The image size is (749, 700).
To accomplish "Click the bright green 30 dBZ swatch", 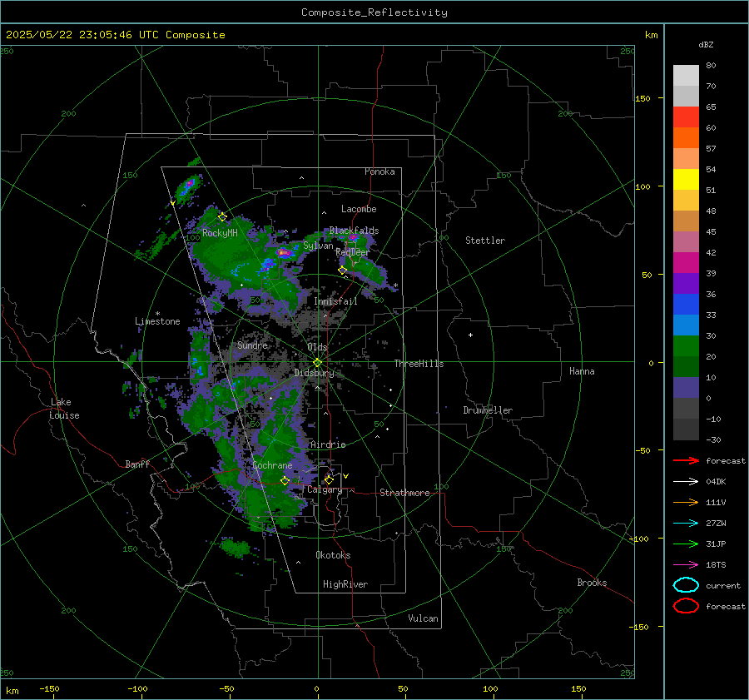I will [x=686, y=346].
